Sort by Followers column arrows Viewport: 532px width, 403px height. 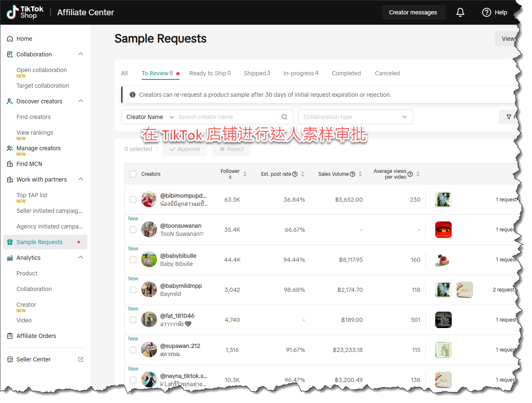[x=245, y=174]
